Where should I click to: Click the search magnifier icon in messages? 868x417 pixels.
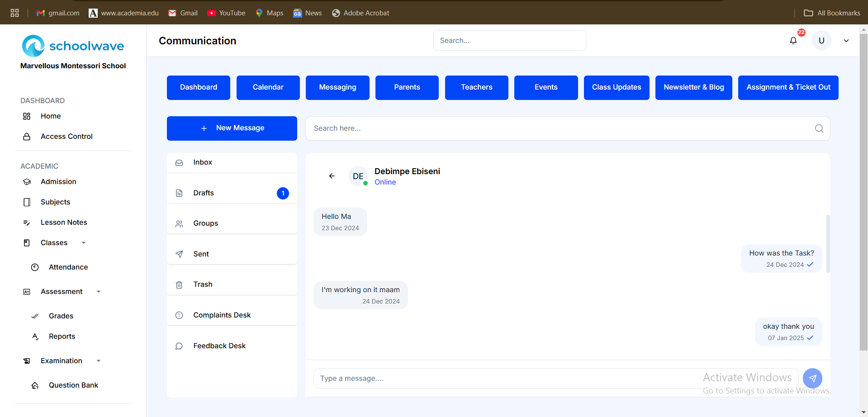(x=819, y=128)
